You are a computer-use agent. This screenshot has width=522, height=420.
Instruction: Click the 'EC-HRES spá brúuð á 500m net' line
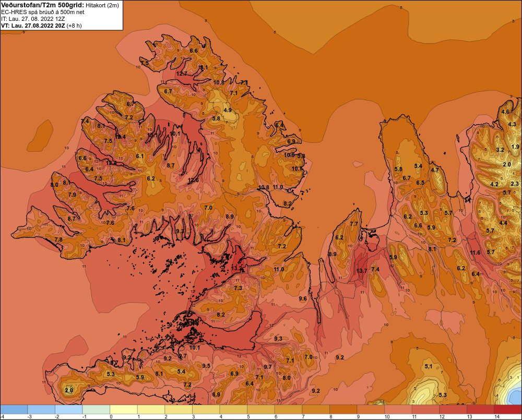tap(43, 12)
